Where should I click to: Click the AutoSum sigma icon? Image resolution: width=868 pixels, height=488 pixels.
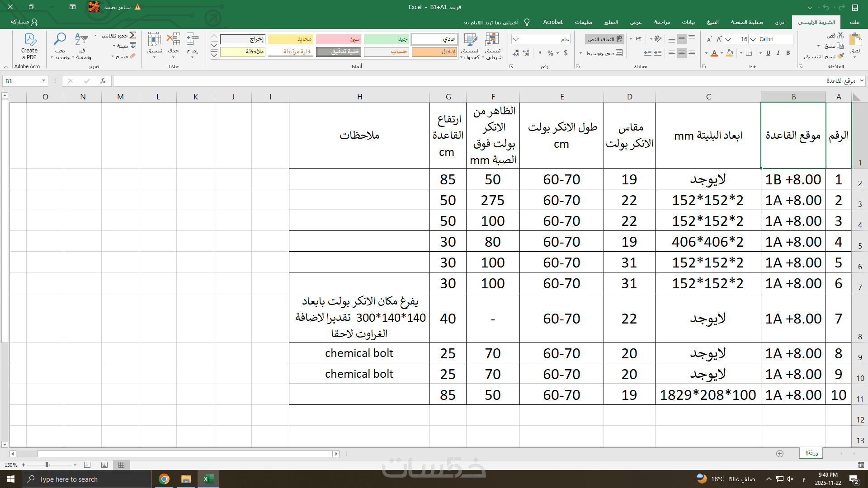[x=132, y=35]
